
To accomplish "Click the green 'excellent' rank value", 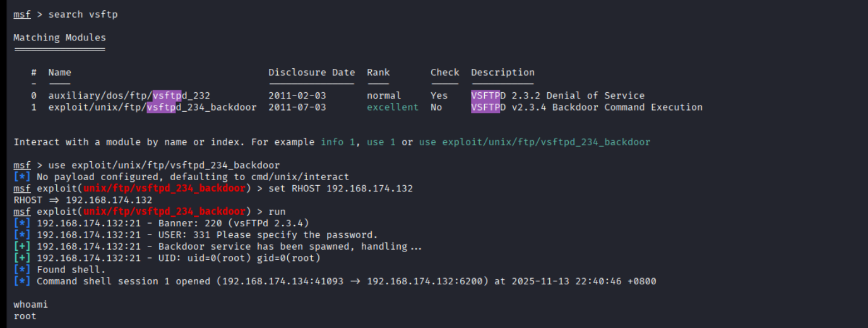I will [393, 107].
